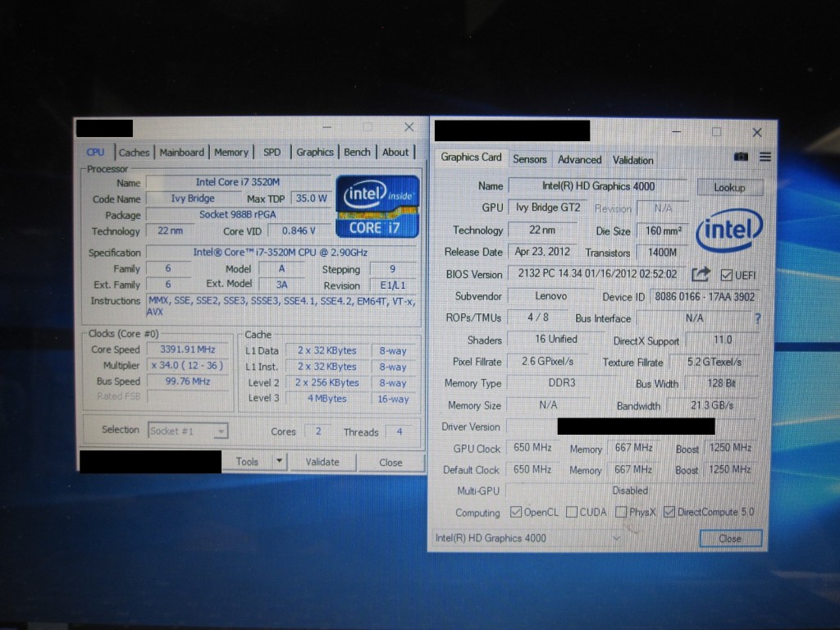840x630 pixels.
Task: Switch to the Advanced tab in GPU-Z
Action: [x=579, y=160]
